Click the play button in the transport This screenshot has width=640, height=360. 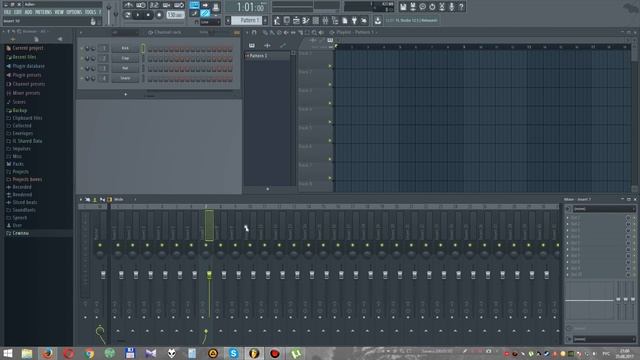138,15
